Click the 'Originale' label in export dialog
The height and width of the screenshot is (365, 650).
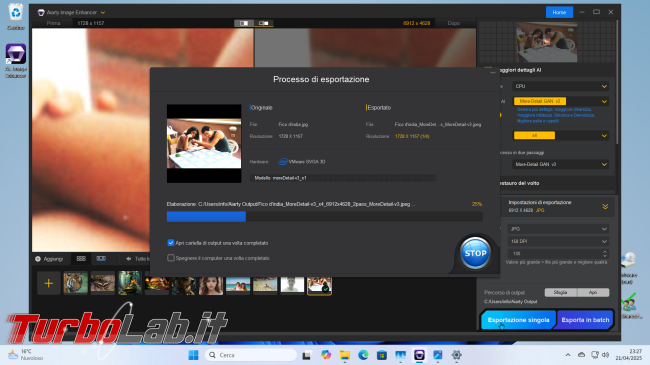[x=262, y=107]
